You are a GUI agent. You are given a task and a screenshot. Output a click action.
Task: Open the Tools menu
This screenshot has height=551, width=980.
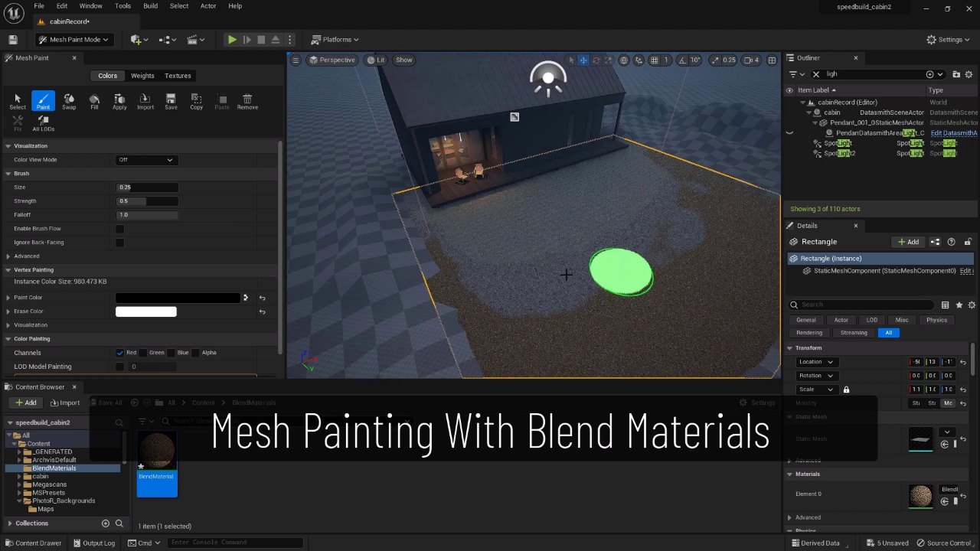click(x=122, y=6)
